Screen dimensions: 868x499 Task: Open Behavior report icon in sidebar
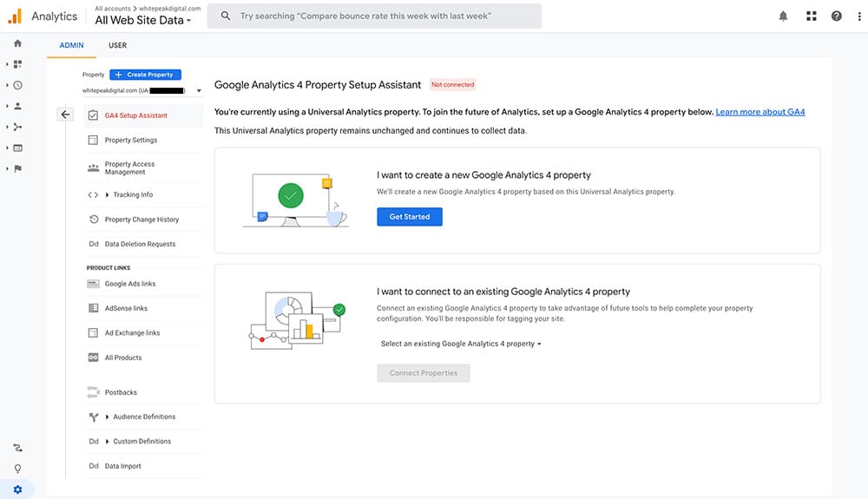(17, 148)
